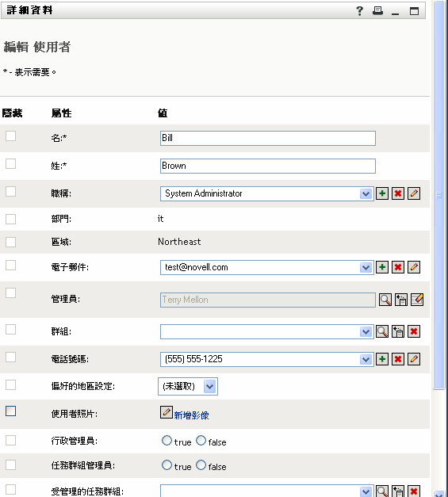This screenshot has width=448, height=497.
Task: Click the Terry Mellon manager field
Action: coord(268,300)
